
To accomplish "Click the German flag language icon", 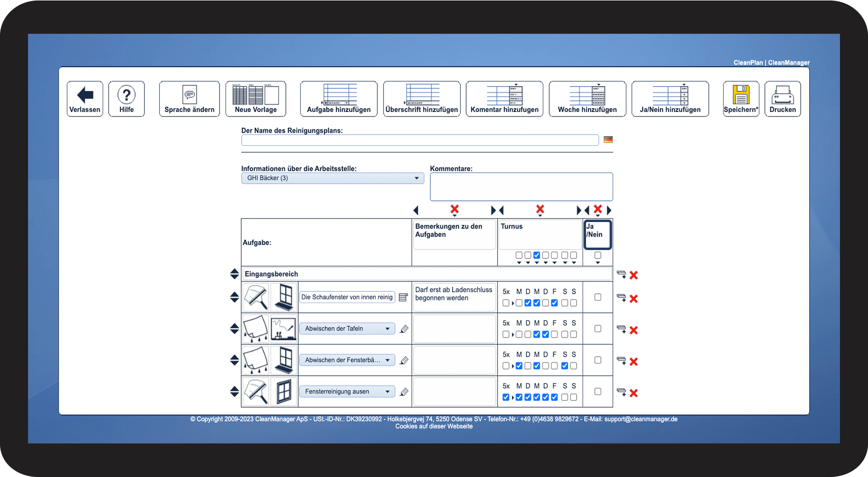I will click(608, 140).
